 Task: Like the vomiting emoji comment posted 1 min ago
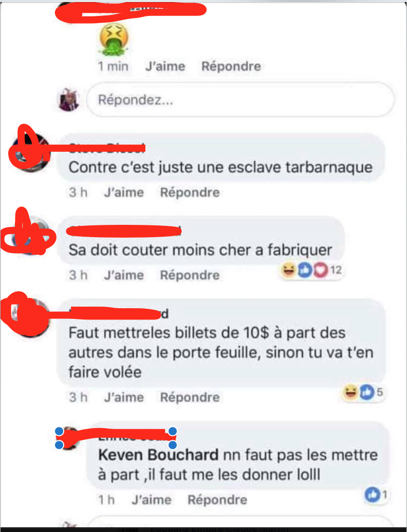click(x=165, y=66)
